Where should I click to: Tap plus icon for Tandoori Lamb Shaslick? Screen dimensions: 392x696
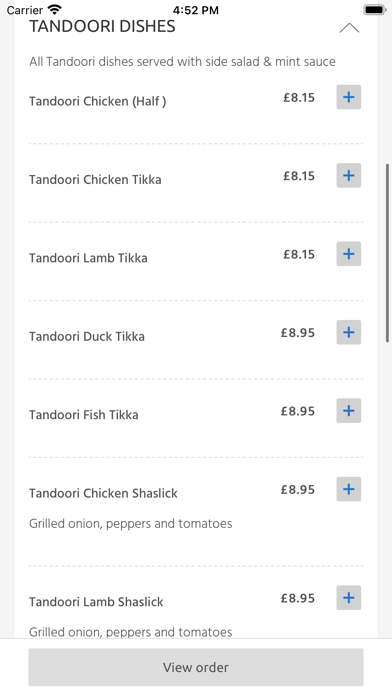click(x=348, y=598)
